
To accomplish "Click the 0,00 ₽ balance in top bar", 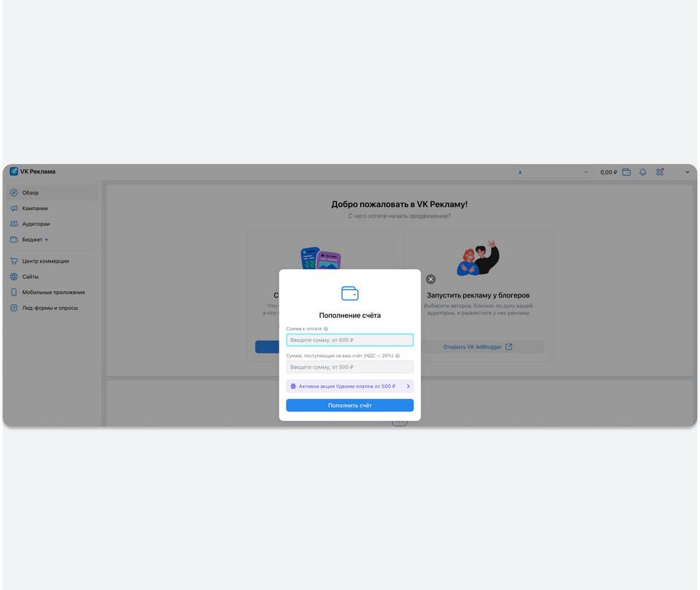I will click(608, 172).
